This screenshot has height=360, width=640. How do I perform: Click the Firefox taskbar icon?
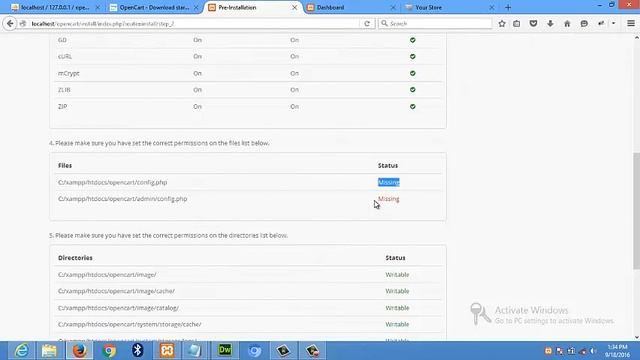80,350
